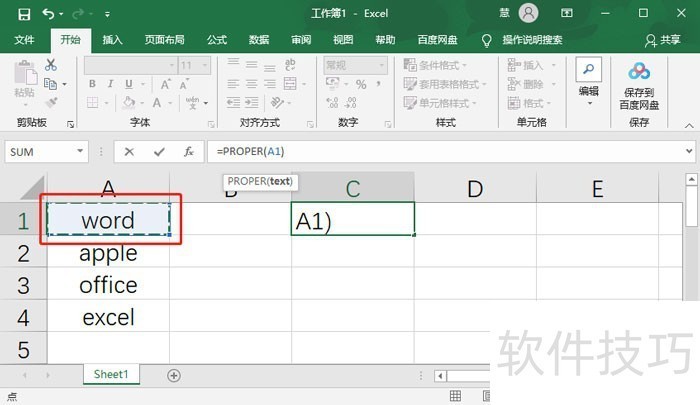Viewport: 700px width, 405px height.
Task: Switch to the 页面布局 tab
Action: 164,40
